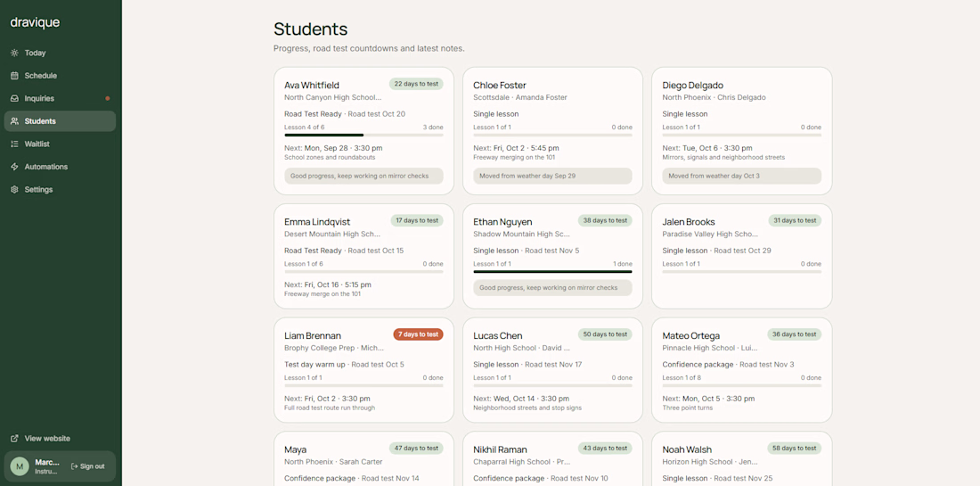Image resolution: width=980 pixels, height=486 pixels.
Task: Click 'Next: Wed, Oct 14 · 3:30 pm' text
Action: (521, 399)
